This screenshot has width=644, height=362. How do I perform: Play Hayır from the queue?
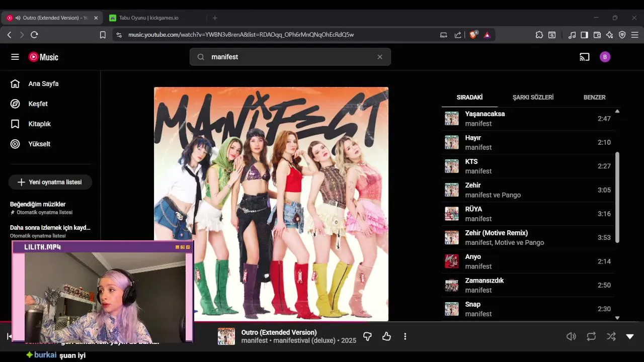pyautogui.click(x=527, y=142)
